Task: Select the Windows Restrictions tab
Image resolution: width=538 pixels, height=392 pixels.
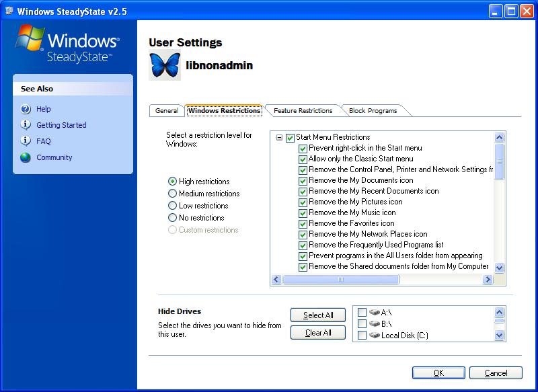Action: pyautogui.click(x=225, y=111)
